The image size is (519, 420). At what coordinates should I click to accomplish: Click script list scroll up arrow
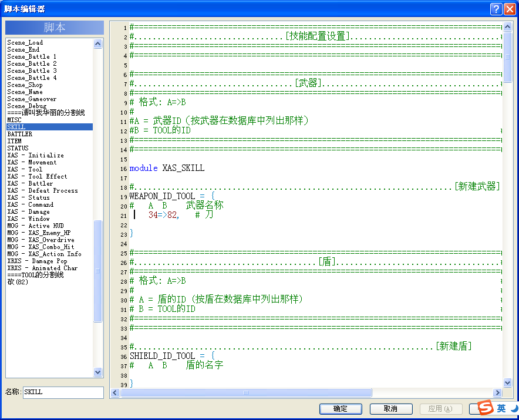click(x=97, y=43)
